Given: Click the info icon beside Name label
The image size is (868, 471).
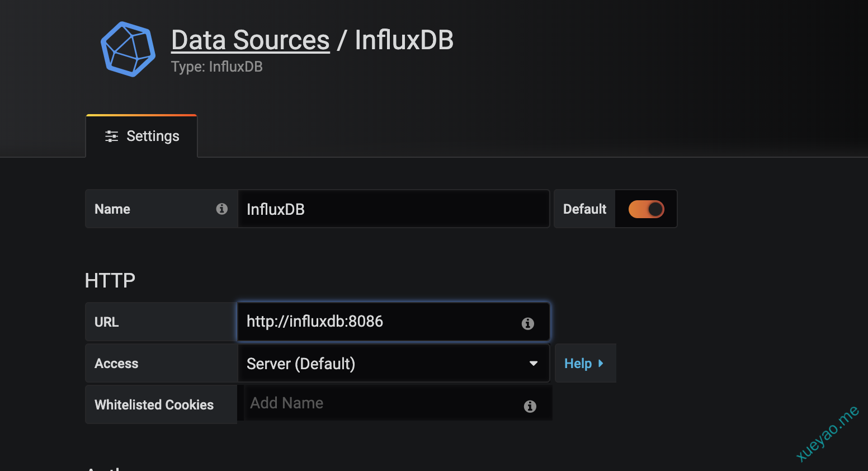Looking at the screenshot, I should 222,209.
